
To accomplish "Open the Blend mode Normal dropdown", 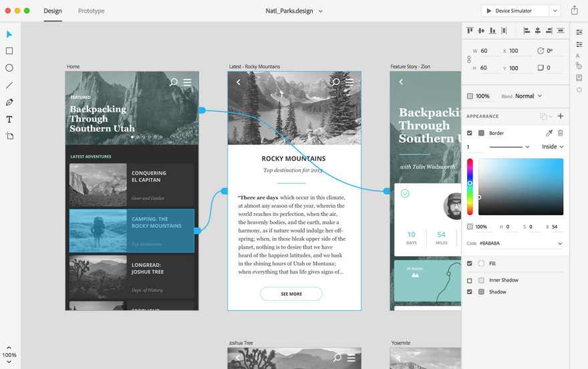I will pyautogui.click(x=529, y=96).
